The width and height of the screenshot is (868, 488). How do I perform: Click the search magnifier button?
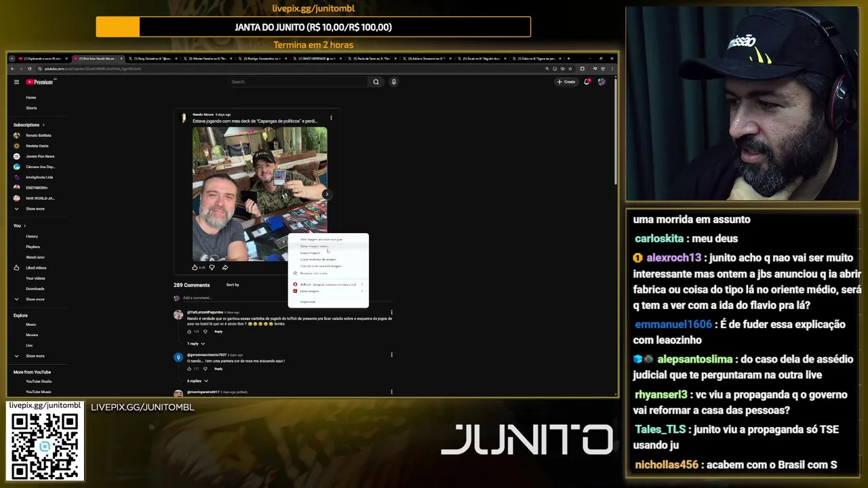pos(376,82)
